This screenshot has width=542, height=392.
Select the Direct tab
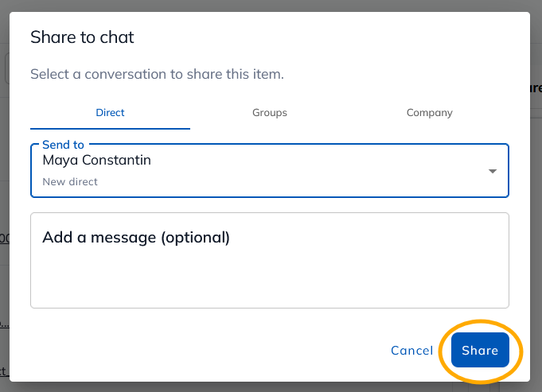(x=110, y=113)
